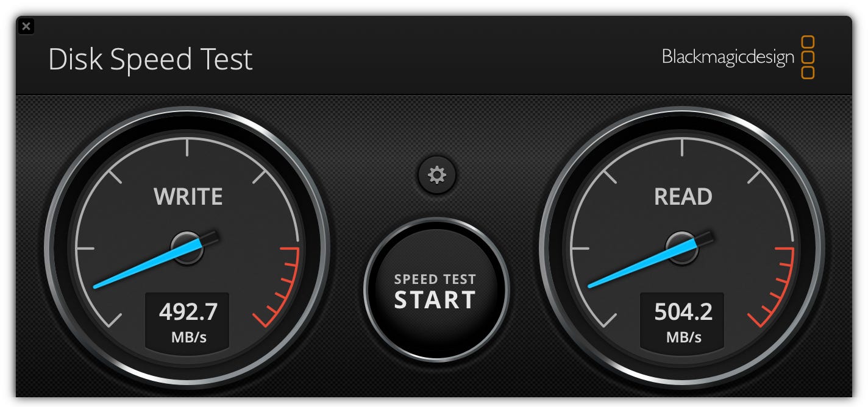
Task: Click the top tick of WRITE gauge
Action: coord(188,146)
